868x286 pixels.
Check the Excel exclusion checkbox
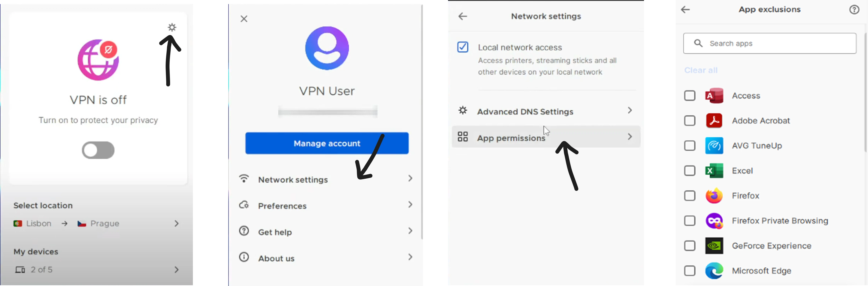(x=690, y=171)
